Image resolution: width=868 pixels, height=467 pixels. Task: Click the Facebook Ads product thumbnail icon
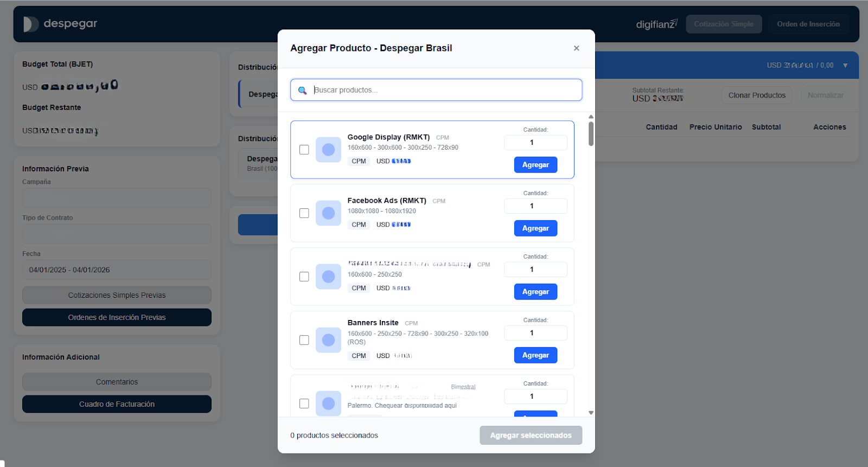[x=328, y=213]
